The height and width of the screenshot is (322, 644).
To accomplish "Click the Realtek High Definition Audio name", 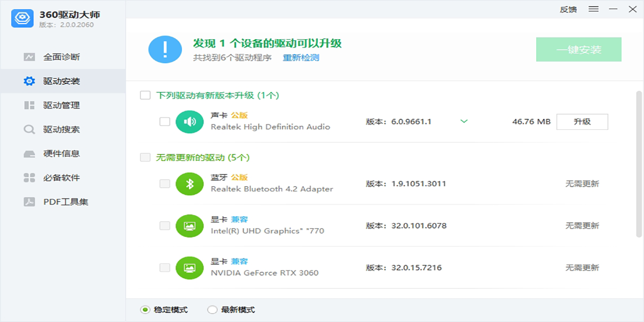I will 270,127.
